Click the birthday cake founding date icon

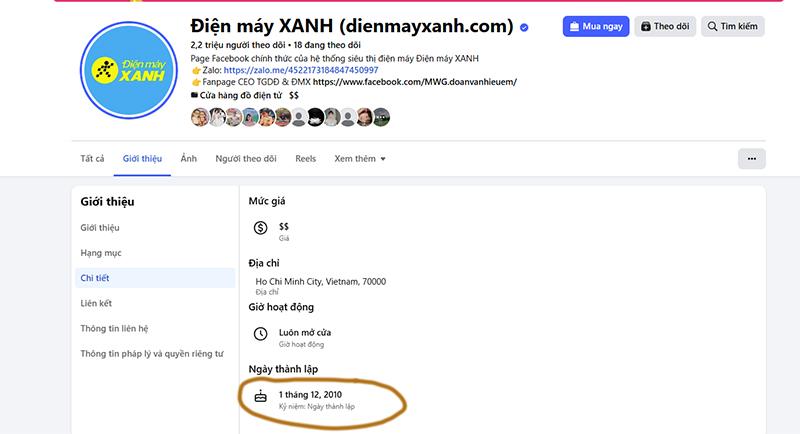[x=260, y=396]
